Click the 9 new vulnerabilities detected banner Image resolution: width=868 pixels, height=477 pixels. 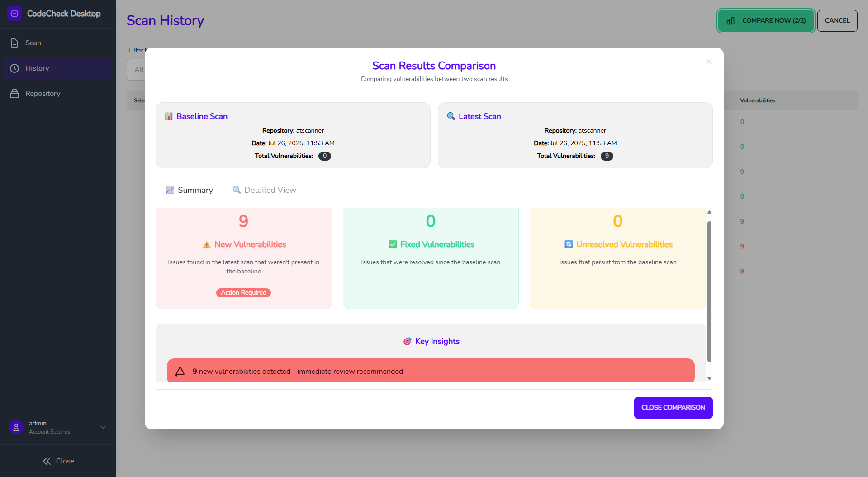[431, 371]
